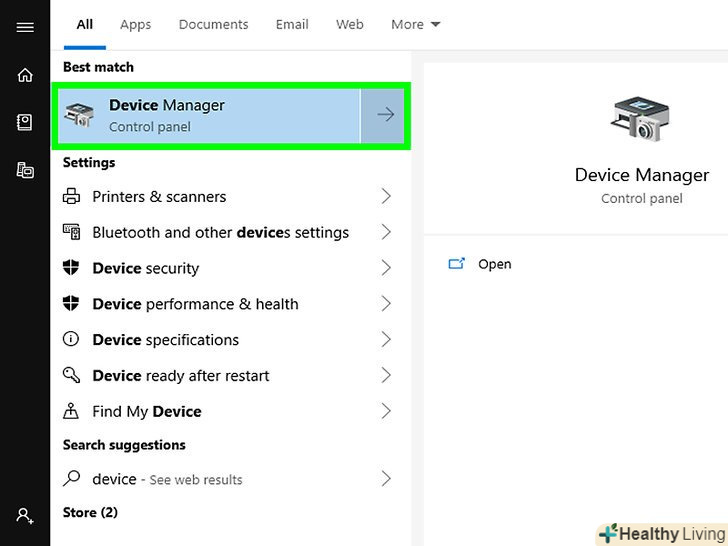Click the Bluetooth devices settings icon
728x546 pixels.
coord(72,232)
